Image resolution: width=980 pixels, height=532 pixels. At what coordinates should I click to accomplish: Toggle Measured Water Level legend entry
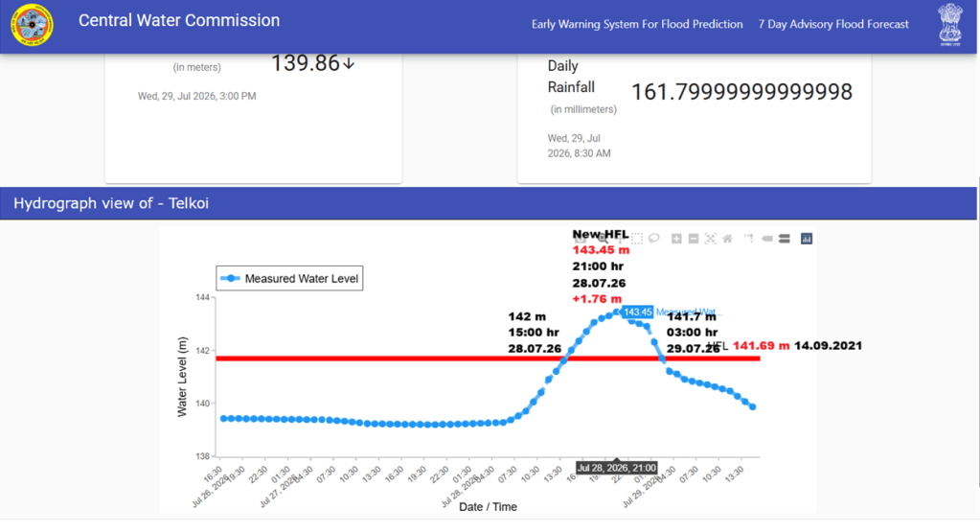click(289, 278)
